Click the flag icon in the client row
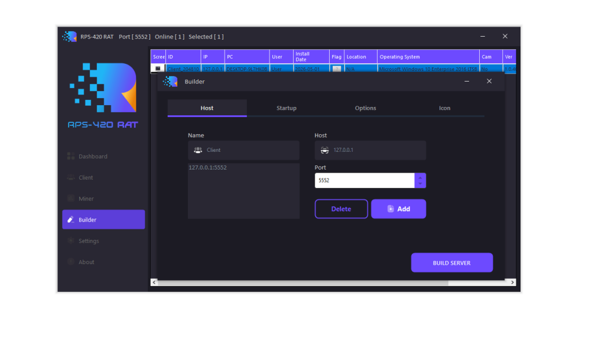The width and height of the screenshot is (605, 364). (x=336, y=69)
